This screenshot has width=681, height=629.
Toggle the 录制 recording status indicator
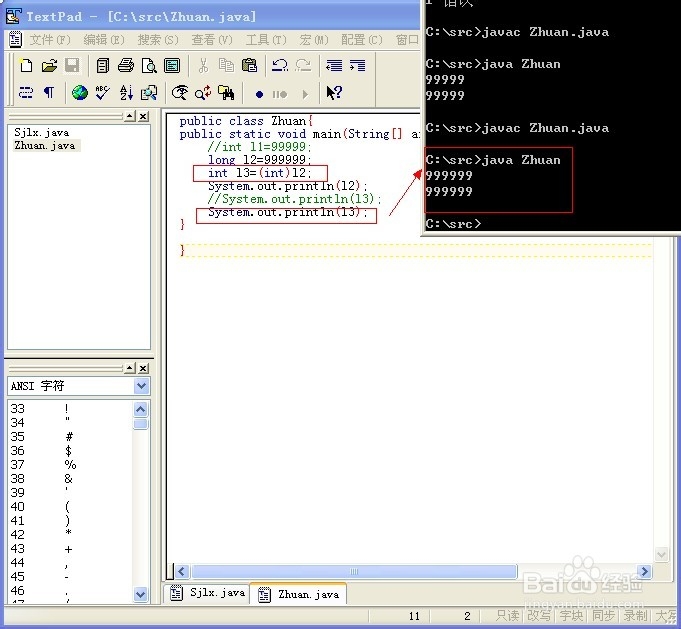[x=636, y=616]
